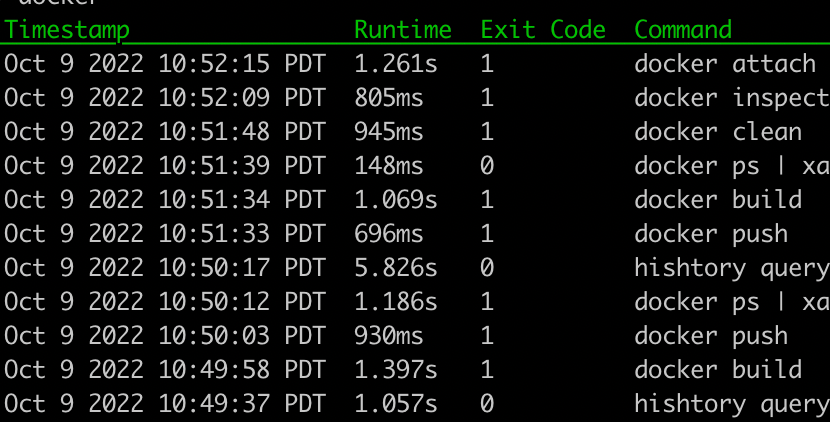Click exit code 1 in 945ms row
The height and width of the screenshot is (422, 830).
pyautogui.click(x=487, y=132)
